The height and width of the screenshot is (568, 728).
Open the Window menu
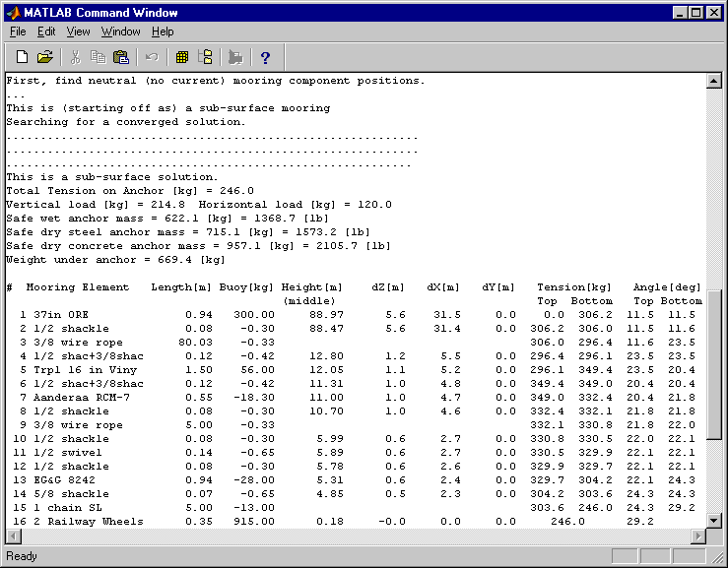coord(120,32)
